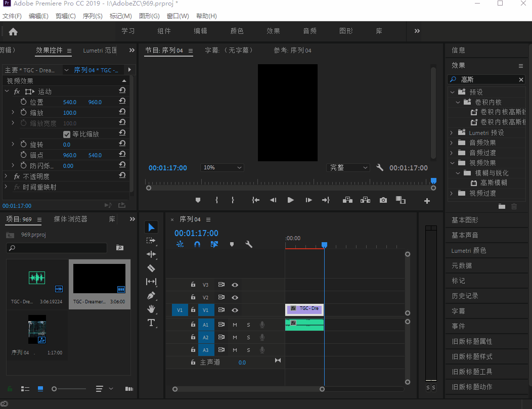Toggle the timeline Snap magnet icon
The image size is (532, 409).
pyautogui.click(x=197, y=244)
